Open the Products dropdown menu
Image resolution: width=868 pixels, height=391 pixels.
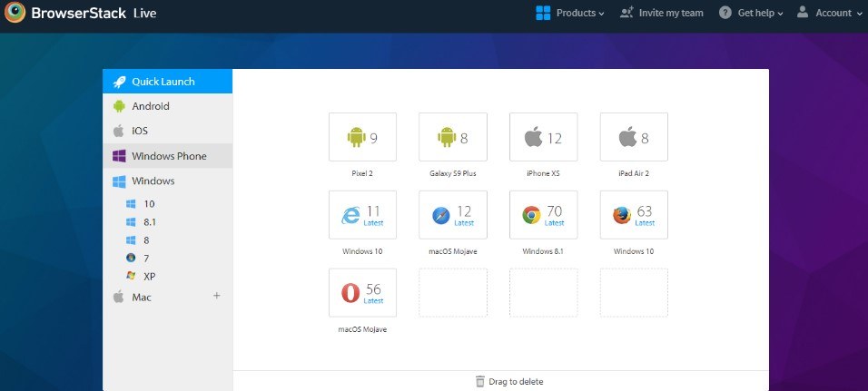pyautogui.click(x=580, y=13)
